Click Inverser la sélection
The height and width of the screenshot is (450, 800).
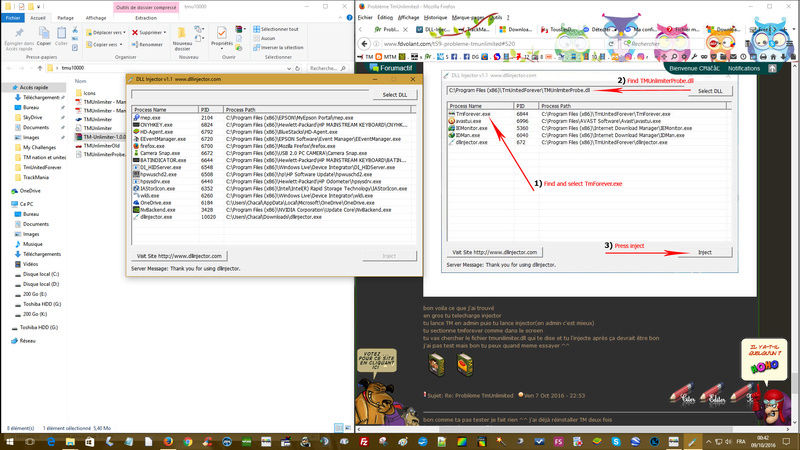click(x=278, y=47)
